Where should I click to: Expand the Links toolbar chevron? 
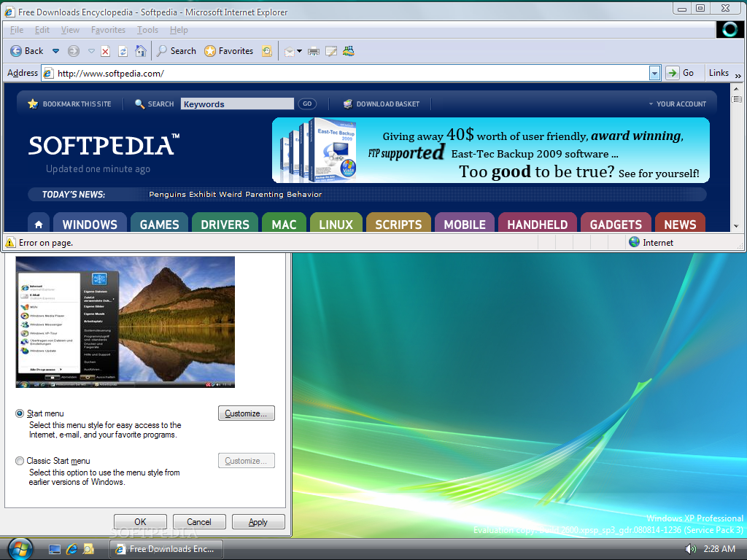coord(738,75)
